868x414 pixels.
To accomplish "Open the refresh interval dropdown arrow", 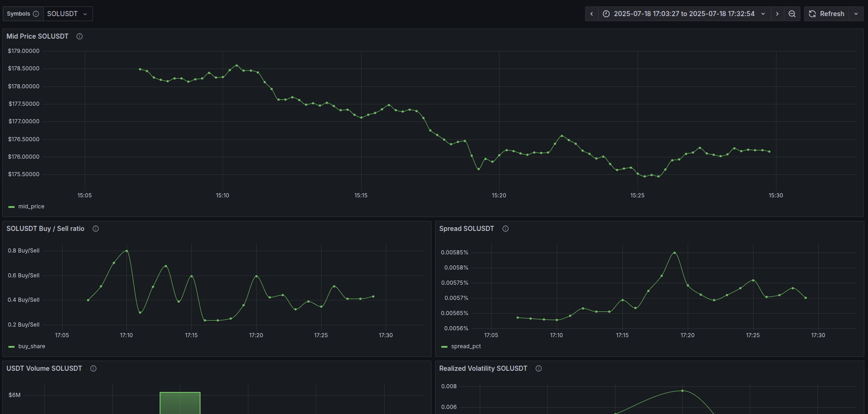I will tap(856, 14).
